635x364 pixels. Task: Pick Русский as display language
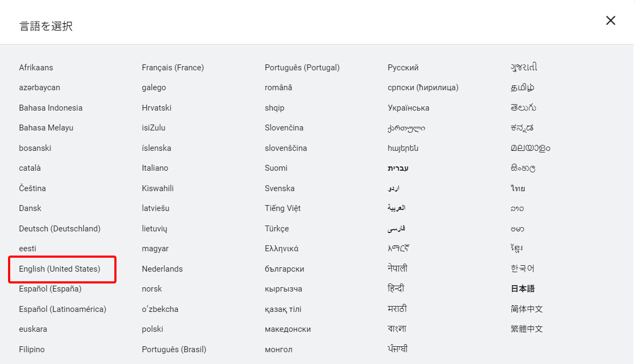[403, 68]
